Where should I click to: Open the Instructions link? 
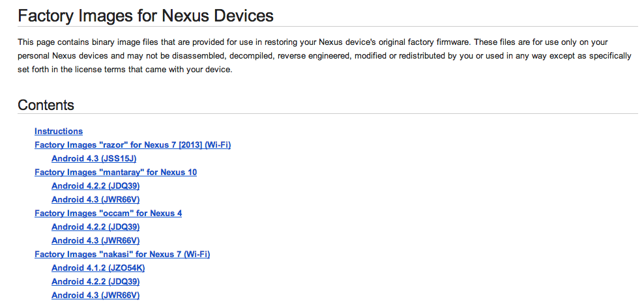[59, 131]
